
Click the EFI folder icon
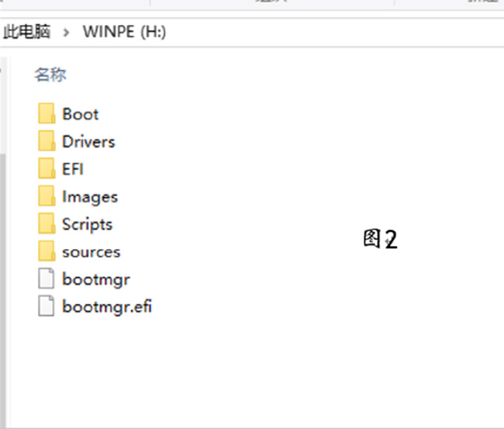click(47, 169)
